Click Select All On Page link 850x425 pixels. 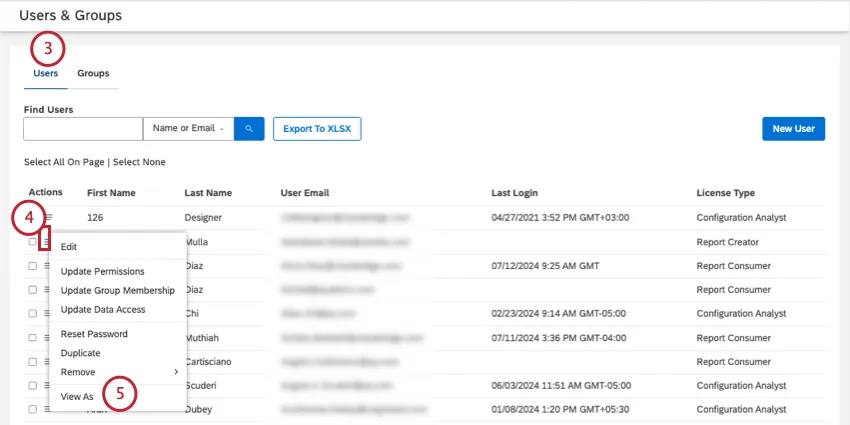pos(64,162)
